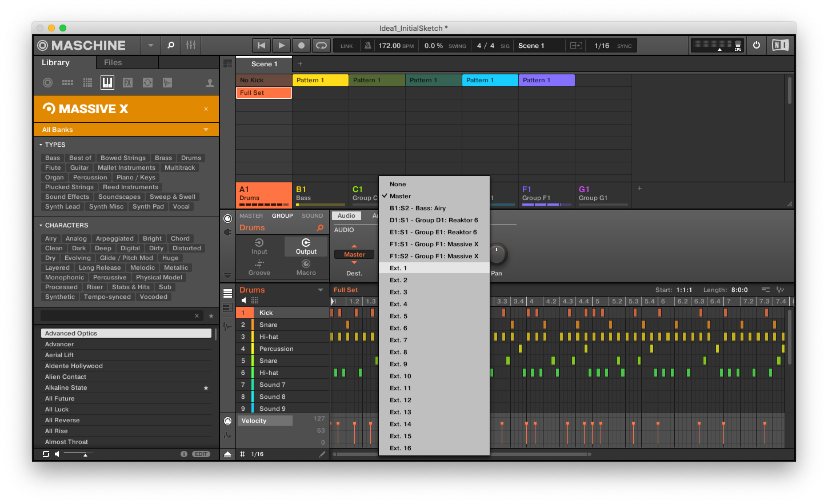The width and height of the screenshot is (828, 504).
Task: Switch to user content icon
Action: [210, 83]
